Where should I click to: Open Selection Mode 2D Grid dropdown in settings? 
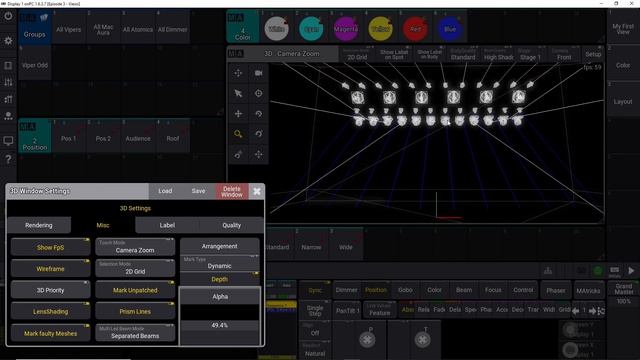(x=135, y=269)
